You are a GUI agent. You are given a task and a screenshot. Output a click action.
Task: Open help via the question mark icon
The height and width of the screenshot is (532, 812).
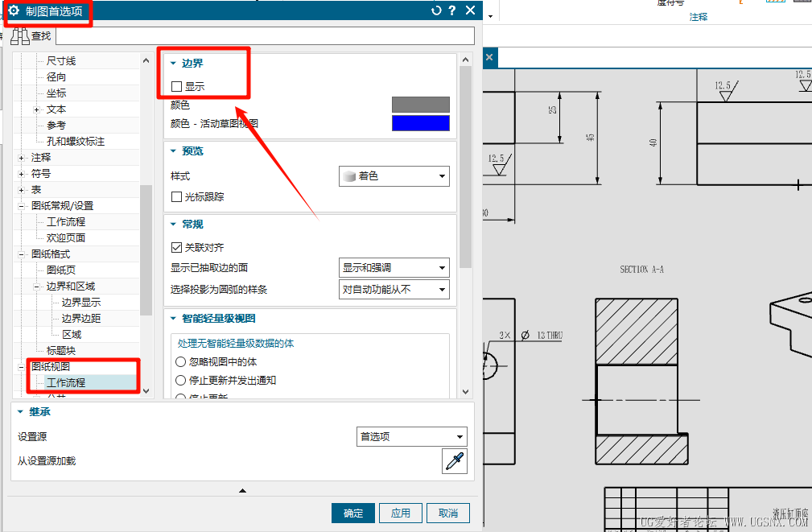(452, 10)
